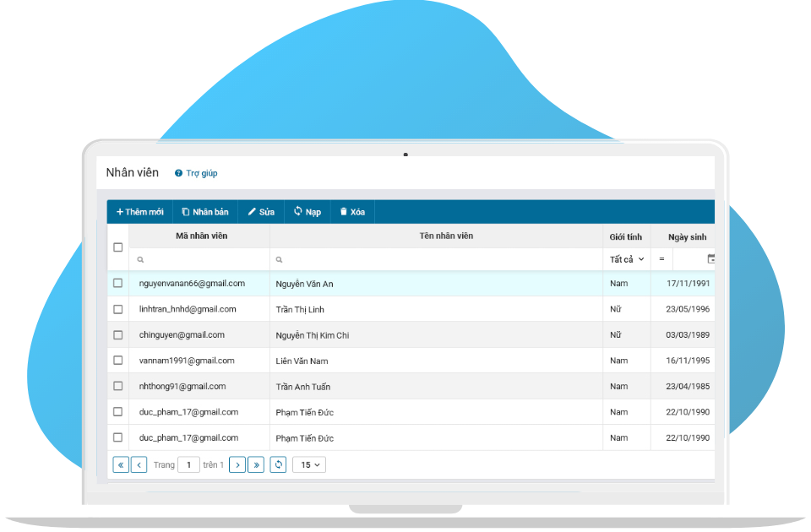Click the birth date 23/05/1996

coord(688,309)
